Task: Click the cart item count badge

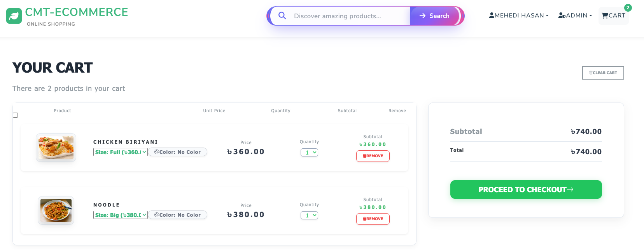Action: 628,8
